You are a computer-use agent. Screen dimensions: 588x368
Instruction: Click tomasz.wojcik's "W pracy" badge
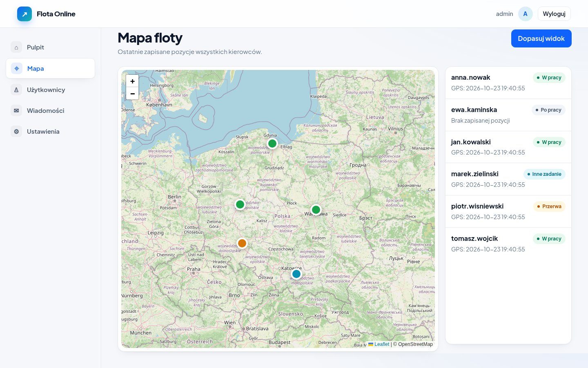(549, 239)
